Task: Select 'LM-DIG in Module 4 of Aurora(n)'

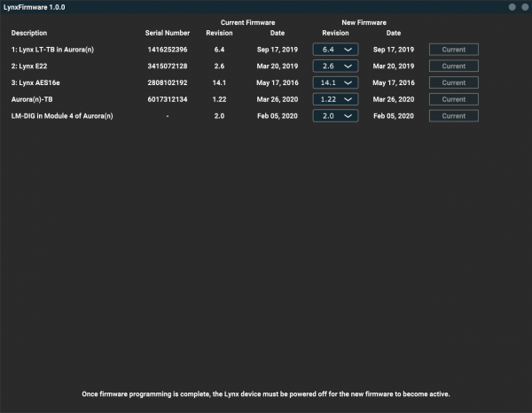Action: 62,116
